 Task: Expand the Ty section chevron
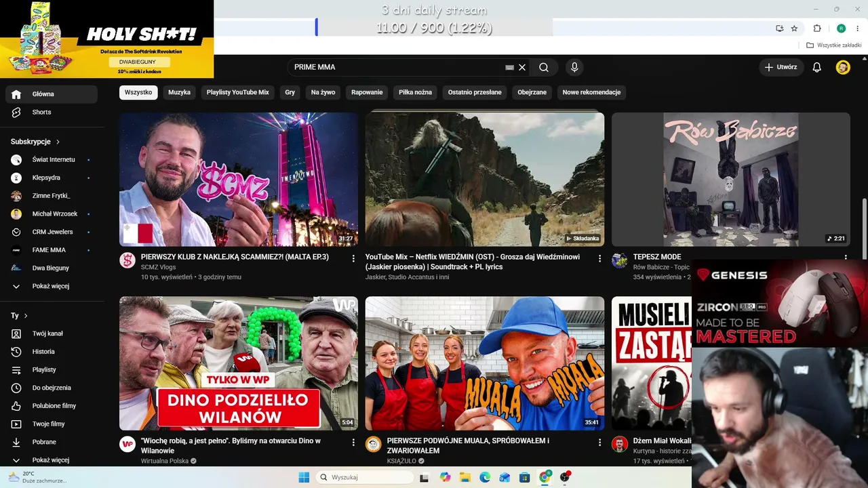(x=26, y=316)
